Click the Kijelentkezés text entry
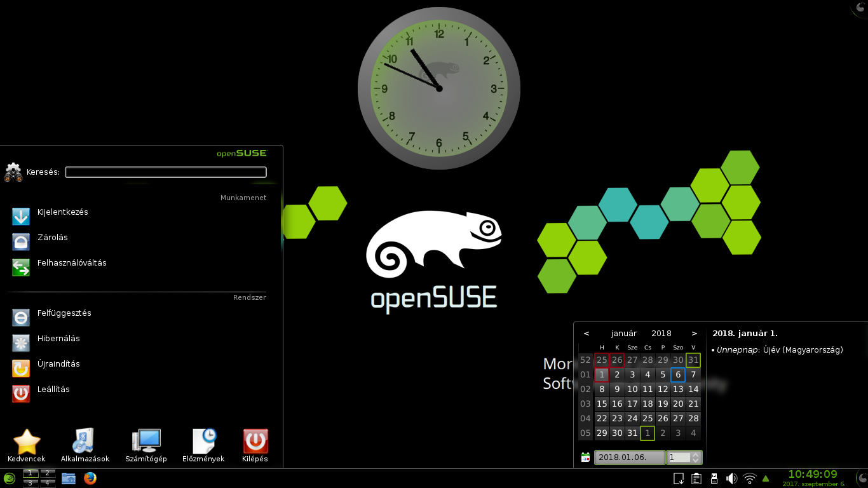 tap(63, 212)
